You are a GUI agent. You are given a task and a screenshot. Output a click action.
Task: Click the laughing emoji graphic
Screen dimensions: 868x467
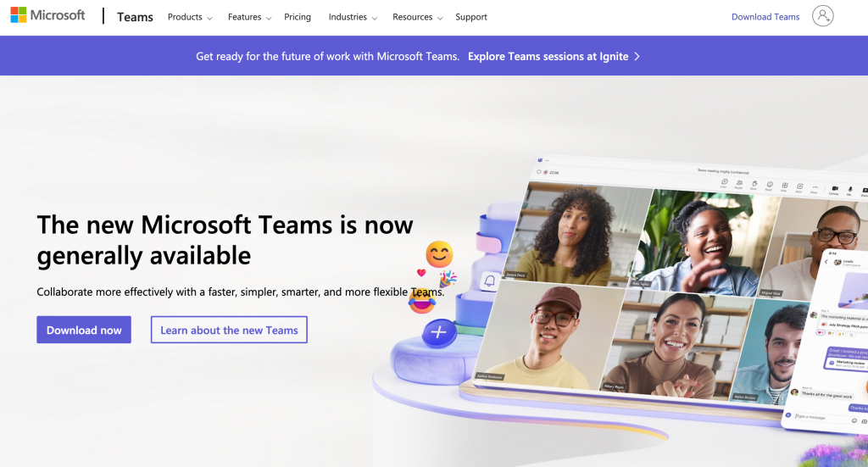(x=422, y=301)
